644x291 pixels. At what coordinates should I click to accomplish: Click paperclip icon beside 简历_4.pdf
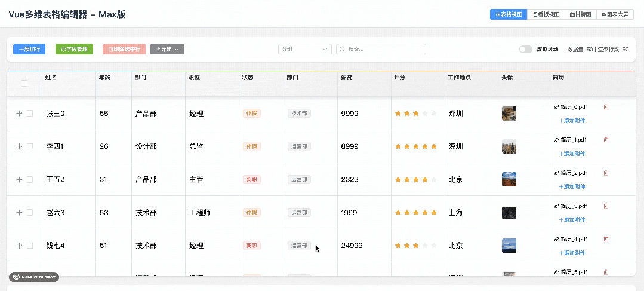click(556, 239)
